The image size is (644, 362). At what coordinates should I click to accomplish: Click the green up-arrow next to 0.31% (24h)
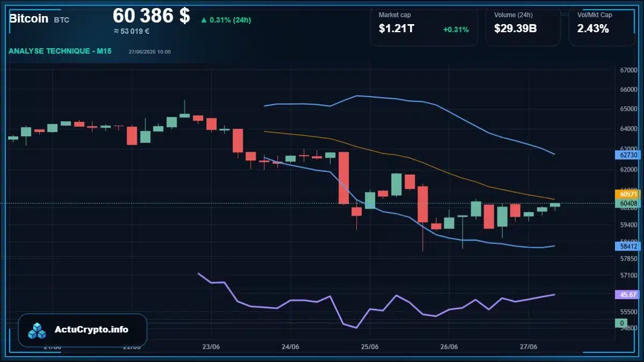click(x=204, y=20)
